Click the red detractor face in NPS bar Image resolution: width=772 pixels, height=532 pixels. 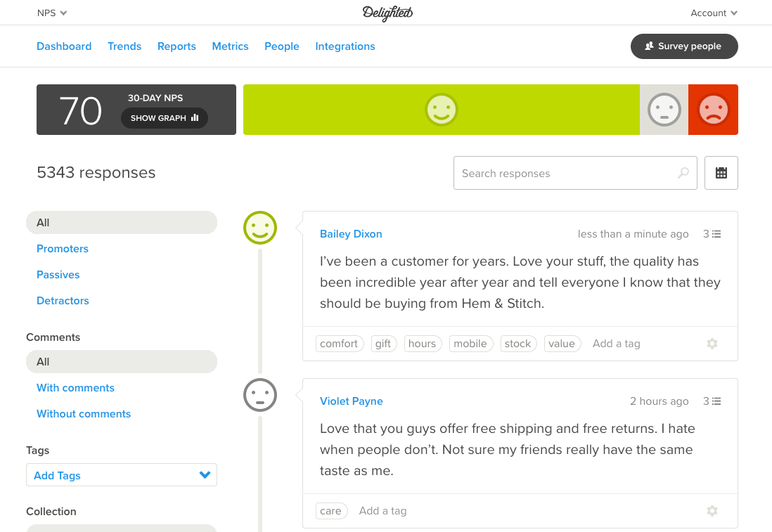[x=714, y=109]
